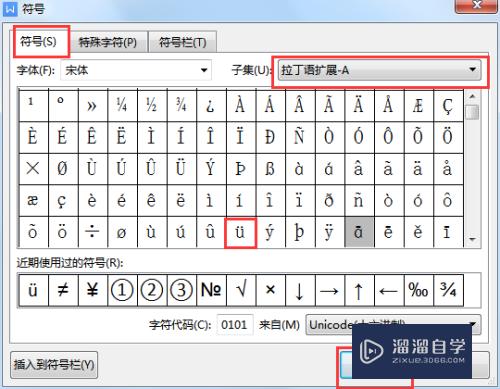Select the up arrow ↑ recent symbol

359,290
